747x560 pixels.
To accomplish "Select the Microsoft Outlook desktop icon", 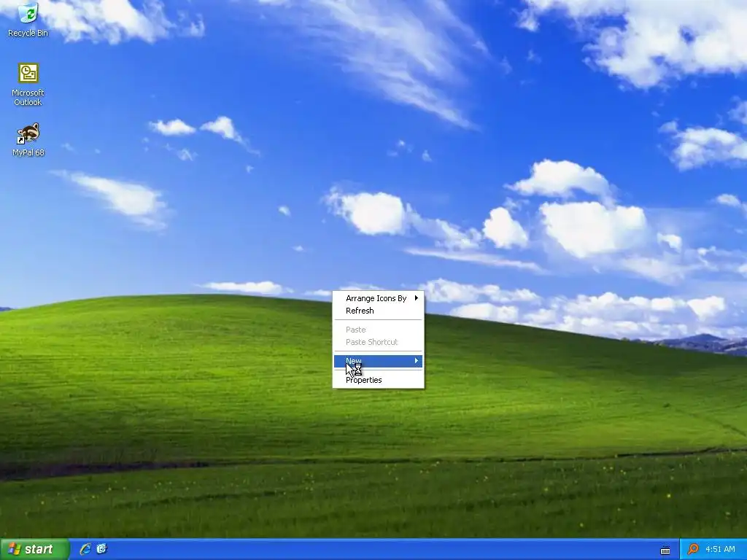I will click(28, 85).
